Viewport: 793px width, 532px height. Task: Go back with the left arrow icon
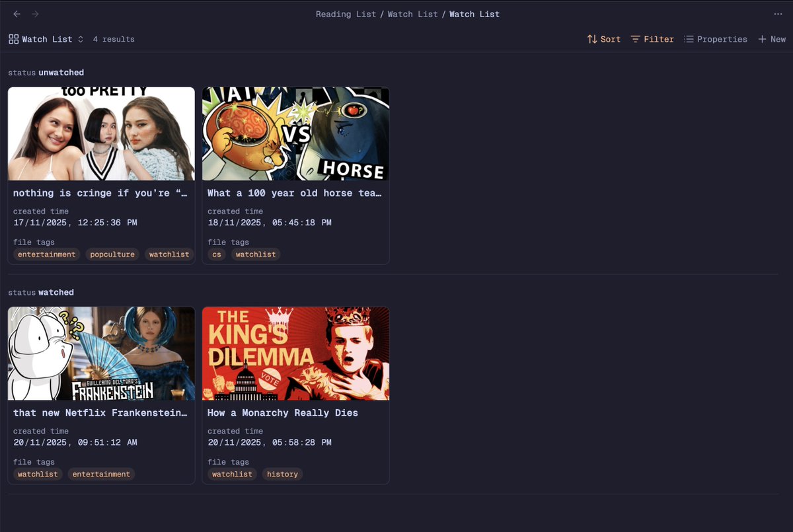coord(17,14)
